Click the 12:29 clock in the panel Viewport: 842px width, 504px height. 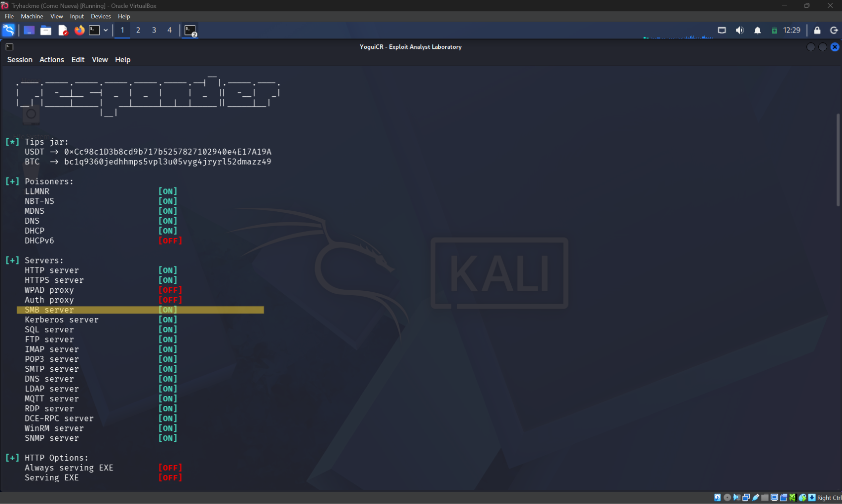(792, 30)
